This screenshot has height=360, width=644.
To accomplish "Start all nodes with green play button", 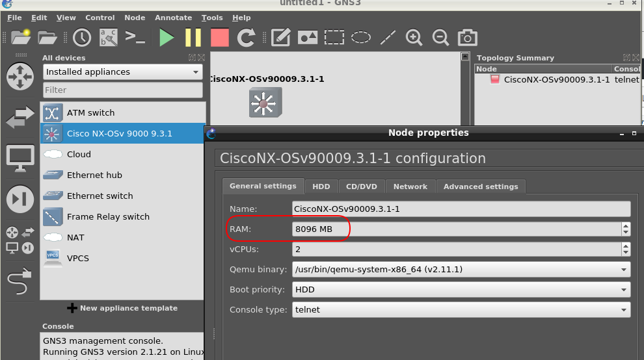I will 167,37.
